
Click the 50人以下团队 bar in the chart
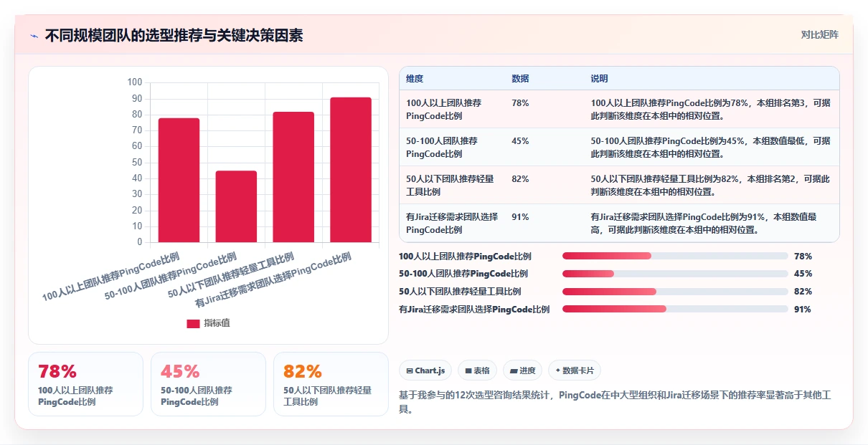click(293, 177)
